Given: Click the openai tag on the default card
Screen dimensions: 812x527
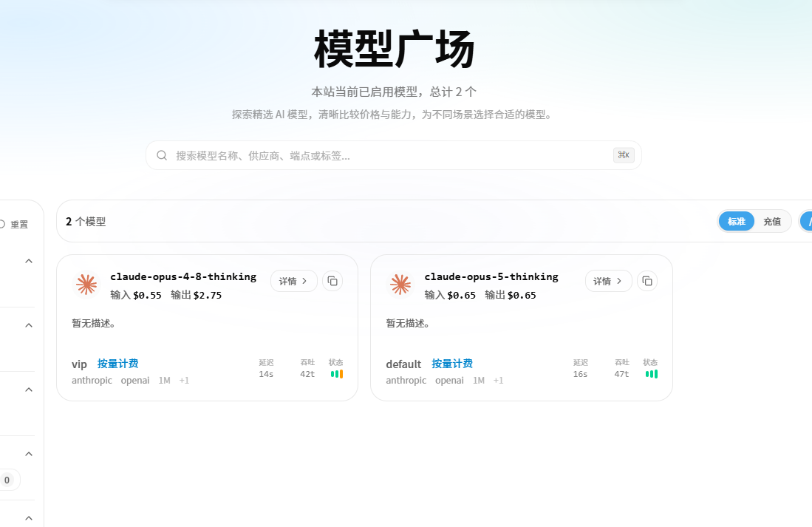Looking at the screenshot, I should pyautogui.click(x=449, y=381).
